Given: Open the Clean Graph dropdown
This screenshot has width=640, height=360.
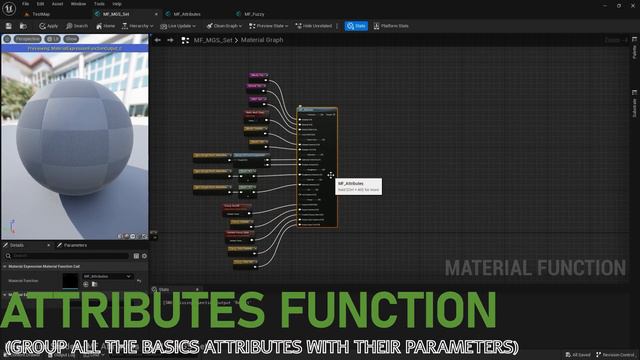Looking at the screenshot, I should (224, 26).
